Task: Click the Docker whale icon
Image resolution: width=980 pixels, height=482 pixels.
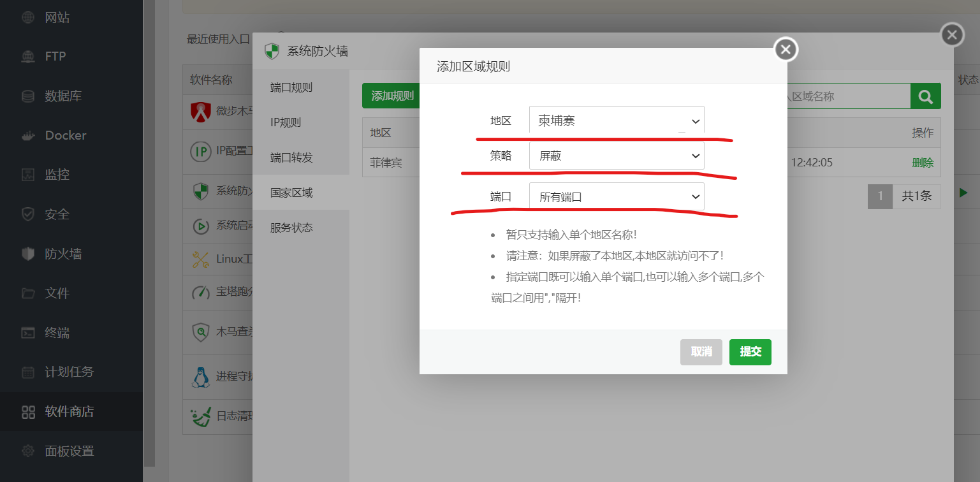Action: 28,136
